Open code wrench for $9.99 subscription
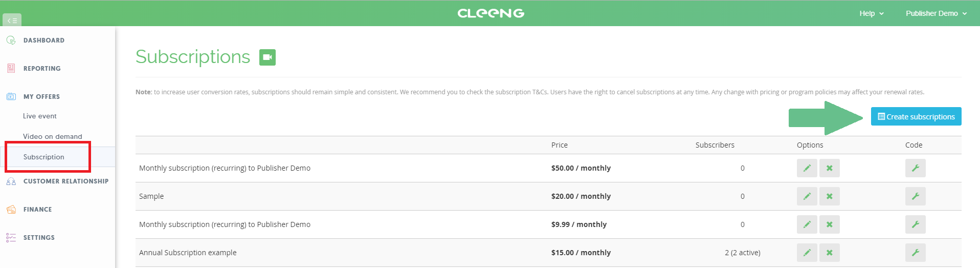This screenshot has width=980, height=268. click(916, 224)
